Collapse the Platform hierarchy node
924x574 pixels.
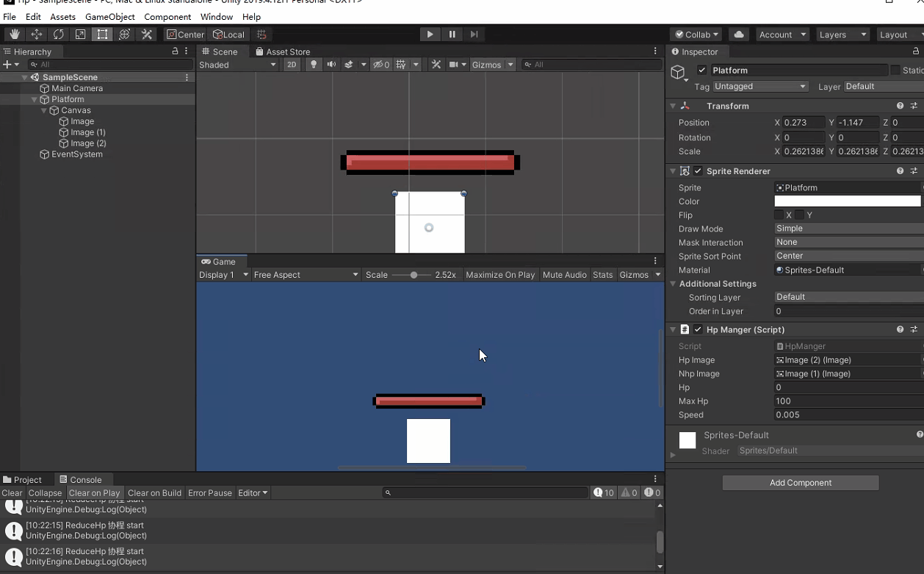tap(34, 99)
